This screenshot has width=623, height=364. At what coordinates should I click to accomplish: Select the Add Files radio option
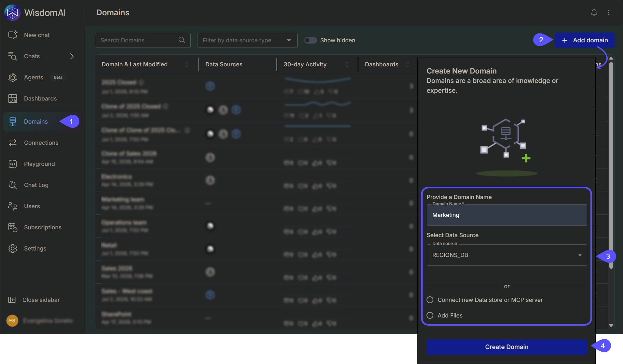point(430,315)
